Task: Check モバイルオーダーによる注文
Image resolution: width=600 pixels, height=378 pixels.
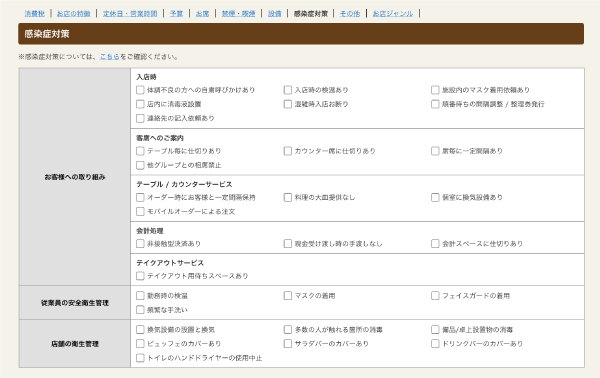Action: [x=140, y=212]
